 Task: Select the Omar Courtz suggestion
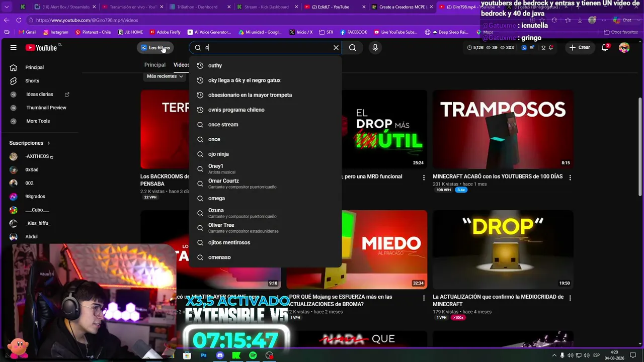[265, 184]
